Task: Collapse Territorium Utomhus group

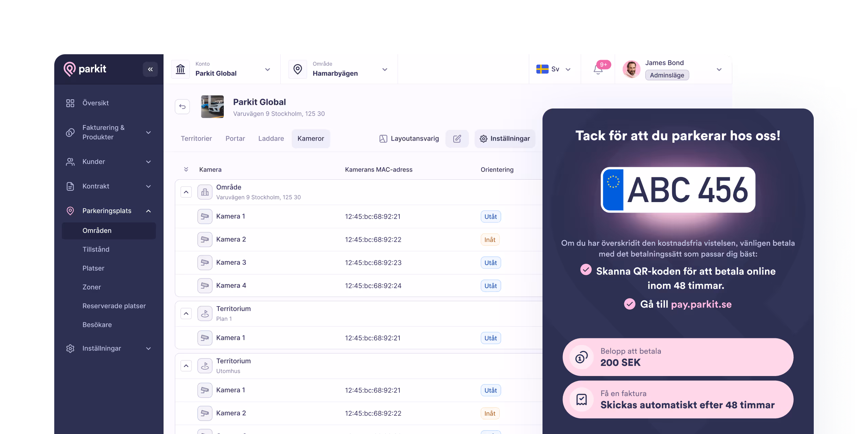Action: pos(186,366)
